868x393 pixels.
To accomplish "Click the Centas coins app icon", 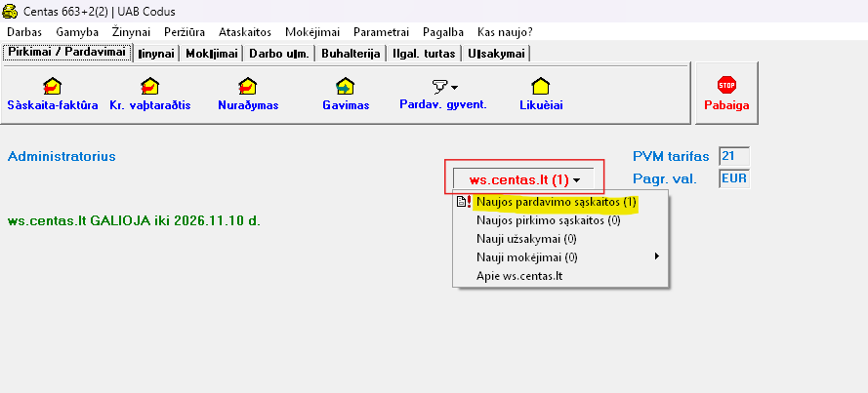I will pyautogui.click(x=10, y=11).
